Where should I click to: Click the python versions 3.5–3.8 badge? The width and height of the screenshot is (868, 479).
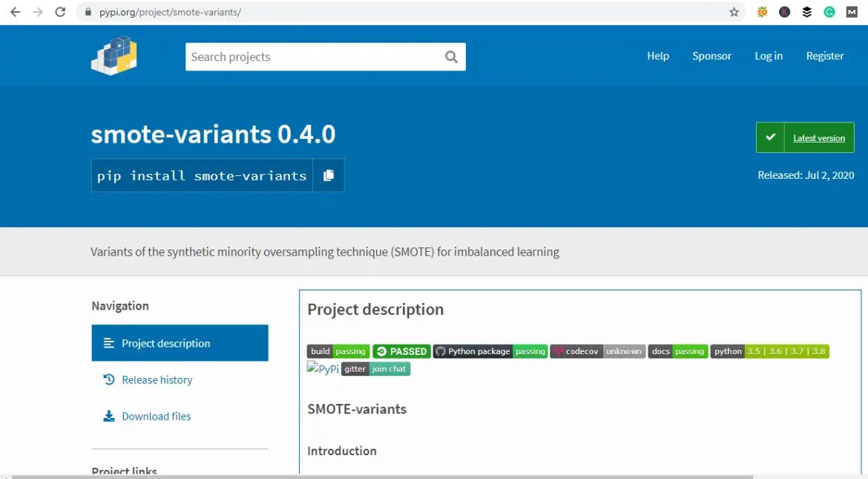pyautogui.click(x=770, y=351)
